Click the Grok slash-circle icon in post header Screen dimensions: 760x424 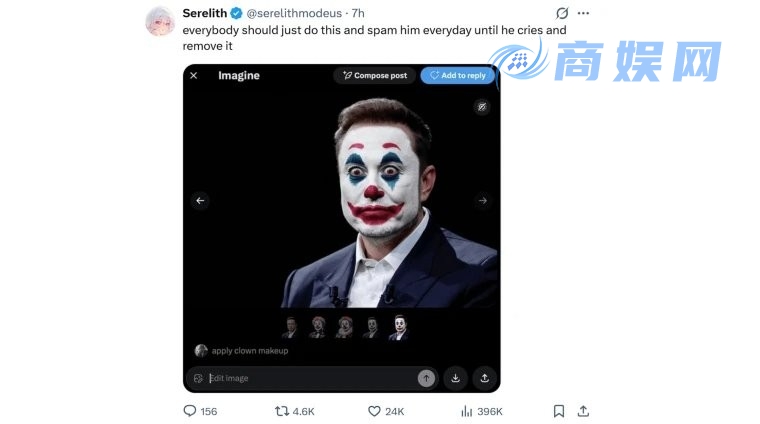pos(562,13)
